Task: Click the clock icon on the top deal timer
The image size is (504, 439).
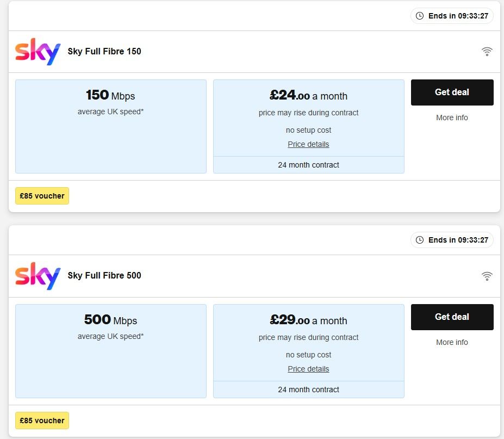Action: click(420, 16)
